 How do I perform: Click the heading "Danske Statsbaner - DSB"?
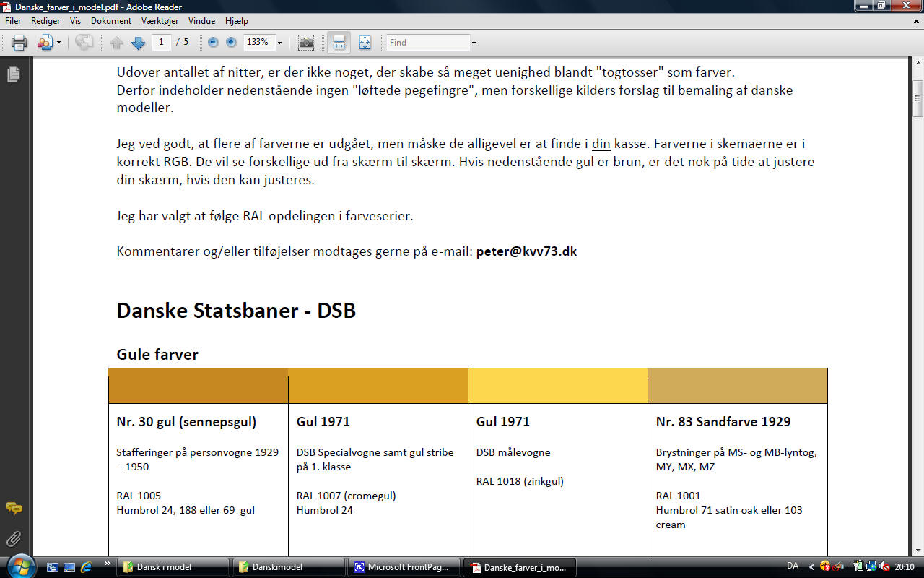tap(236, 311)
